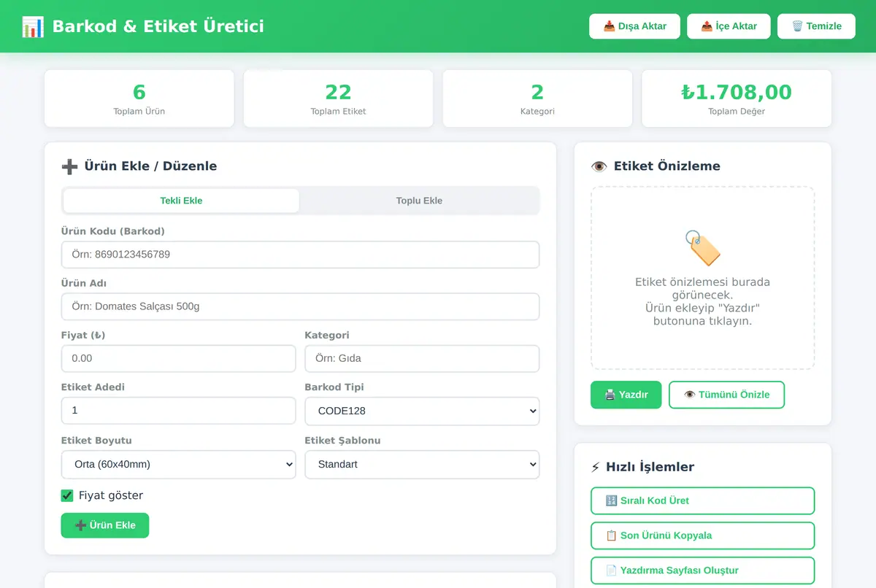Click Yazdırma Sayfası Oluştur button
Image resolution: width=876 pixels, height=588 pixels.
click(702, 570)
